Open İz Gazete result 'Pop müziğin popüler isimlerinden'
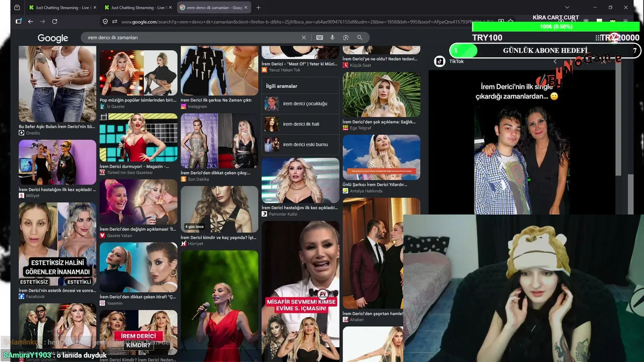 coord(138,100)
